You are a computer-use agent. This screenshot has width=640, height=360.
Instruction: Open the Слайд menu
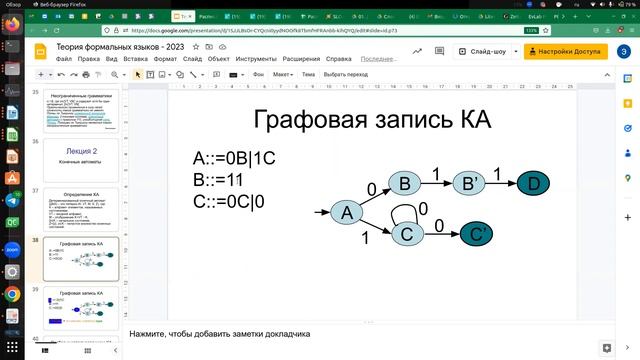point(192,59)
